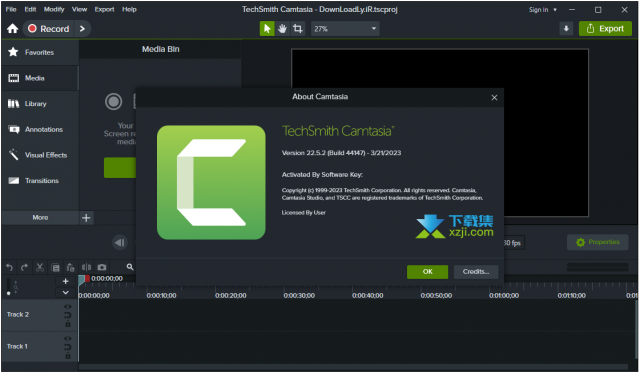
Task: Click the Version 22.5.2 text line
Action: coord(341,153)
